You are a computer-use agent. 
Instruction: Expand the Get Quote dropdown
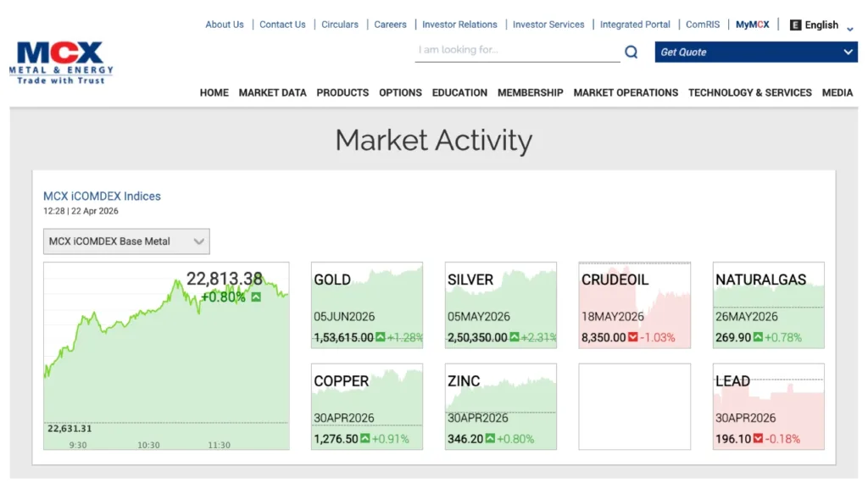pos(848,53)
